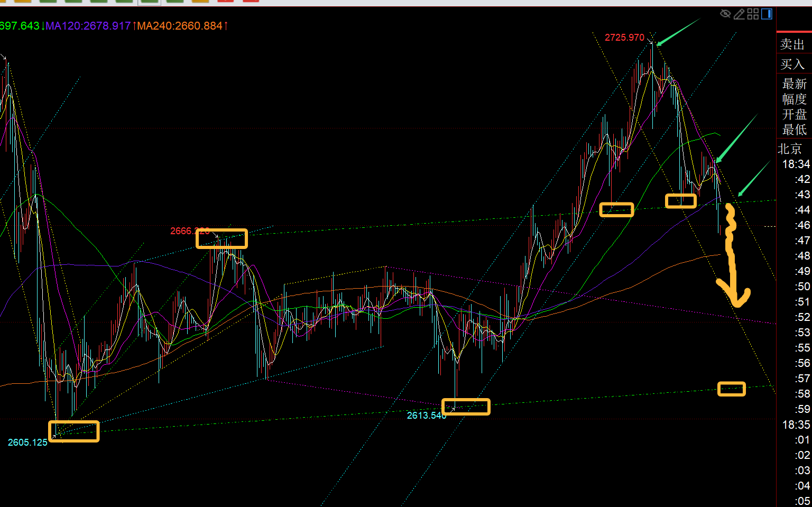The height and width of the screenshot is (507, 812).
Task: Toggle the blue right side panel icon
Action: tap(767, 14)
